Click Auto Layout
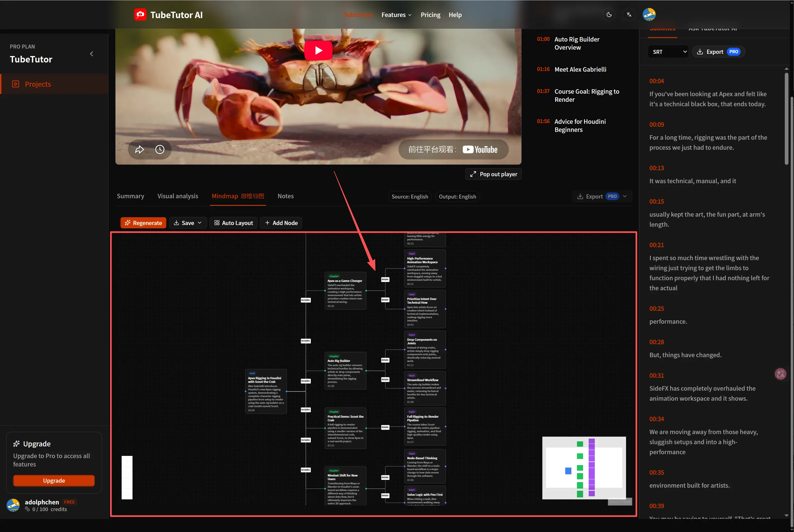The height and width of the screenshot is (532, 794). tap(234, 223)
